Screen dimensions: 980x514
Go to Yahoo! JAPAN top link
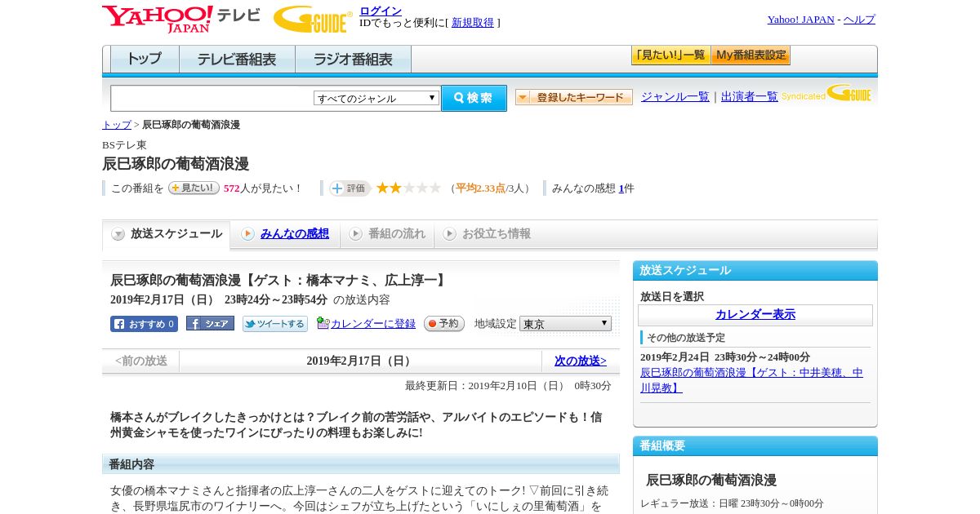[x=800, y=19]
